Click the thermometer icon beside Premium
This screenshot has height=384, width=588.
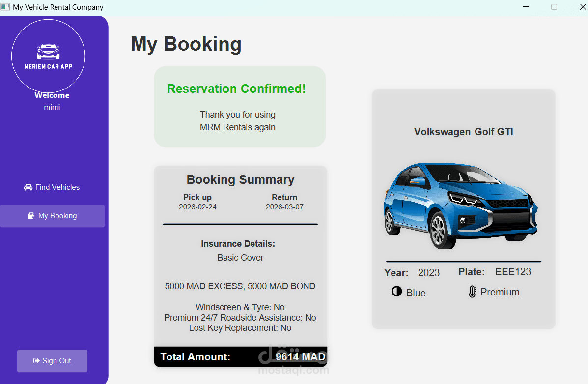pos(472,292)
